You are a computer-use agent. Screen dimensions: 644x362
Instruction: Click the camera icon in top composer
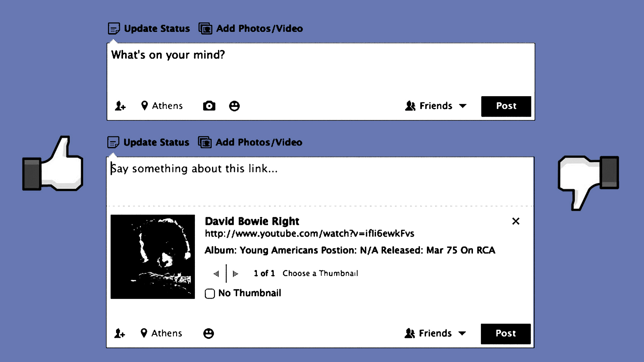[x=209, y=106]
